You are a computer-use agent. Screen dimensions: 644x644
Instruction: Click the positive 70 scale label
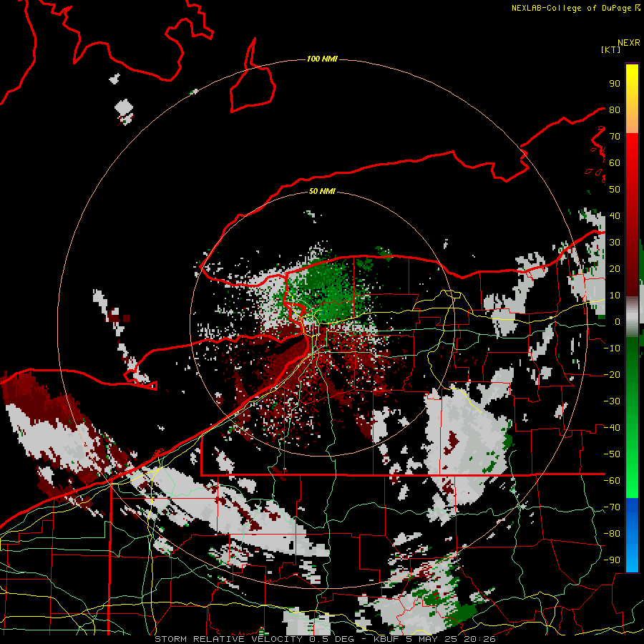615,137
